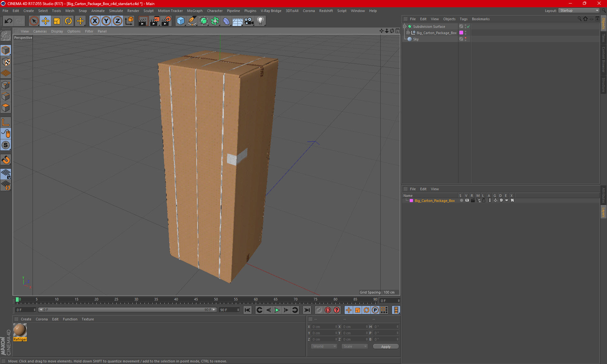
Task: Switch to Model mode in left sidebar
Action: coord(6,50)
